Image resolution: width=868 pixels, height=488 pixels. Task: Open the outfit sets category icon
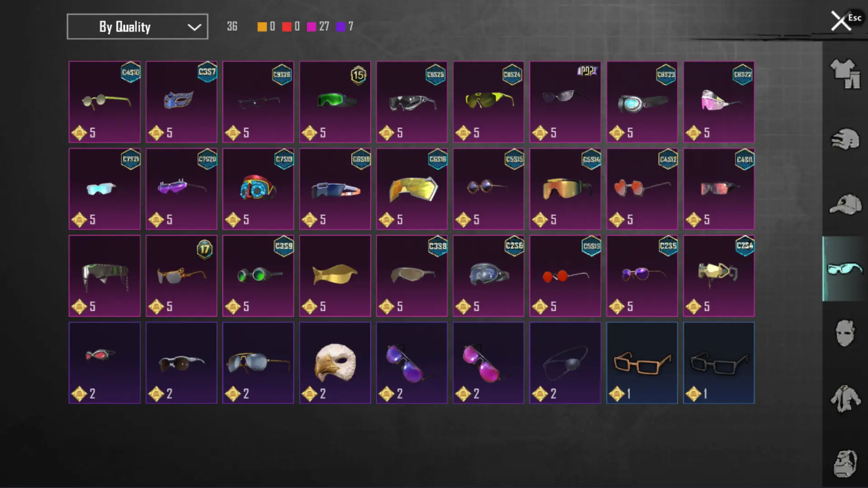point(845,74)
